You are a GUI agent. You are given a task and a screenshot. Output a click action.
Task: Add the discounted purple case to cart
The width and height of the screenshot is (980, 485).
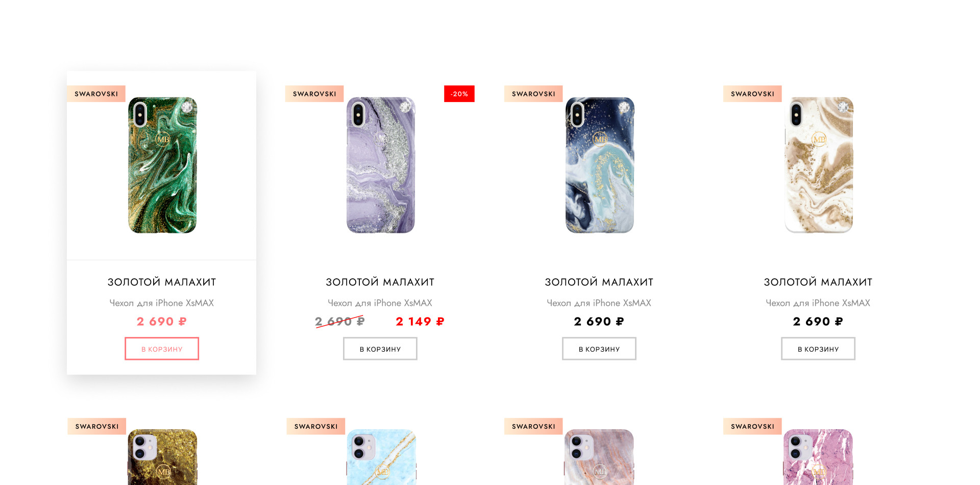tap(380, 349)
